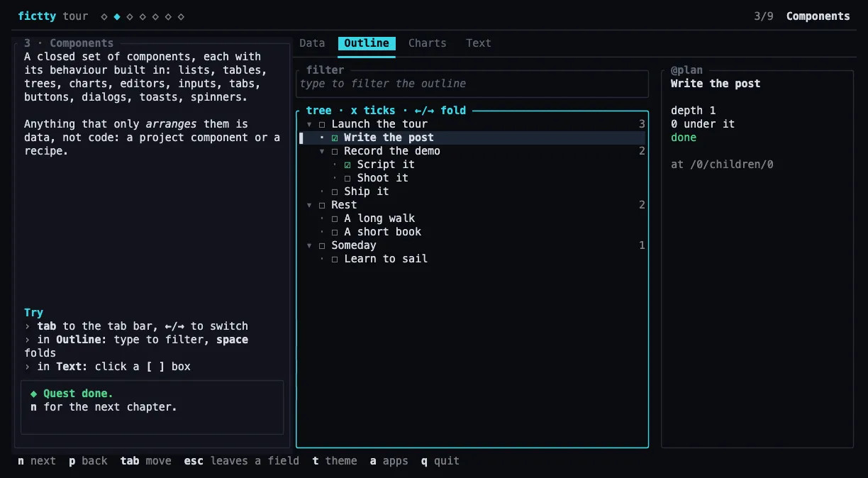
Task: Go back with the p back hint
Action: coord(89,461)
